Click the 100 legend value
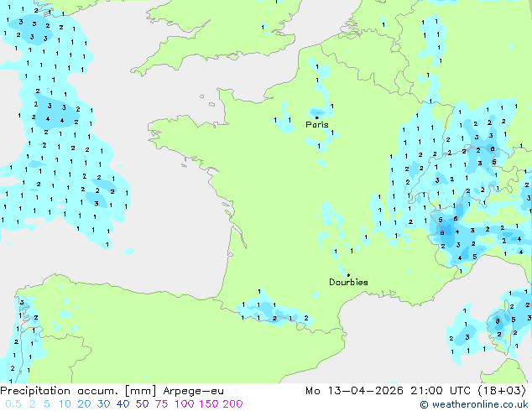This screenshot has height=411, width=532. tap(185, 404)
